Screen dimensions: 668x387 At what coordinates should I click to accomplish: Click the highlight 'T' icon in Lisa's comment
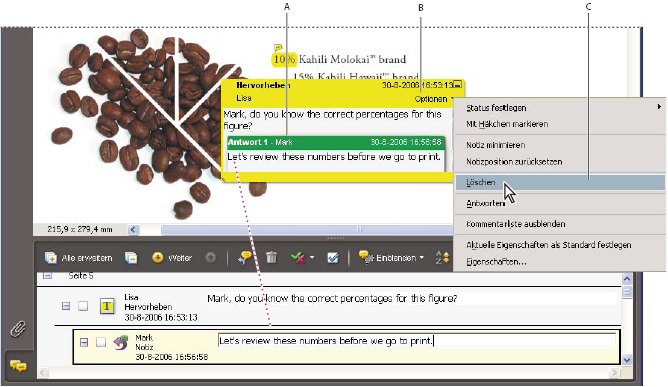tap(107, 306)
